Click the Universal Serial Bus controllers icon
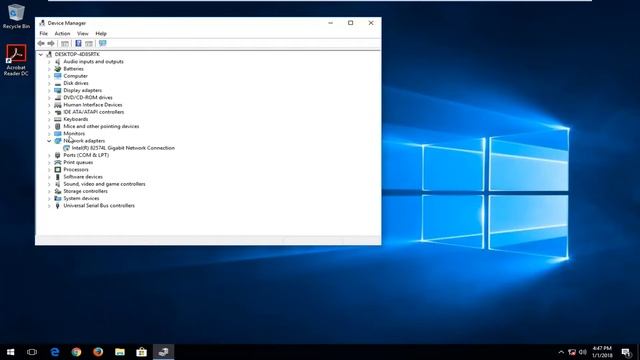 [58, 206]
